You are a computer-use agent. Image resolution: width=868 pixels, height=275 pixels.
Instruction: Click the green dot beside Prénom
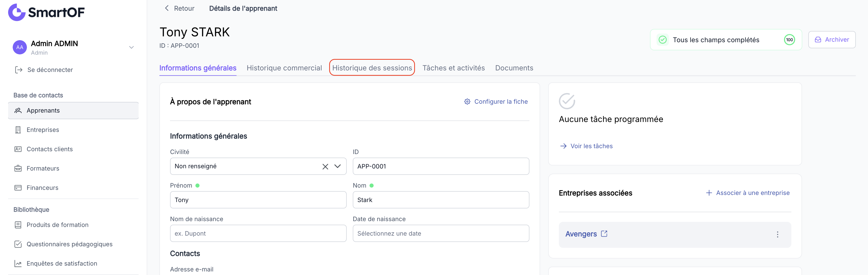point(197,186)
